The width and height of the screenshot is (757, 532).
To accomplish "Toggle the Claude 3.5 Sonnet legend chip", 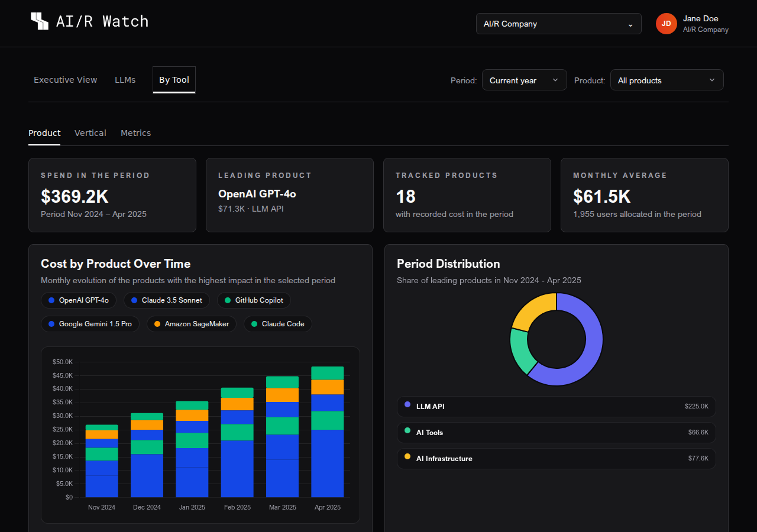I will pyautogui.click(x=167, y=300).
